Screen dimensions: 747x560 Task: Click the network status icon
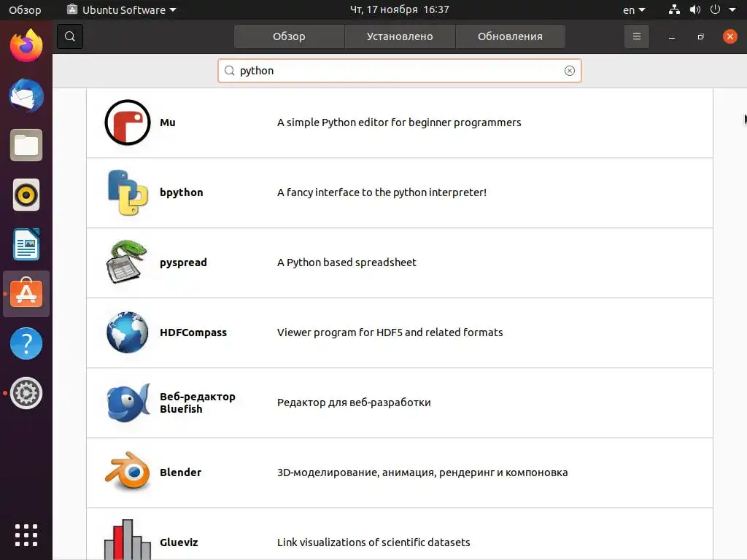tap(674, 9)
